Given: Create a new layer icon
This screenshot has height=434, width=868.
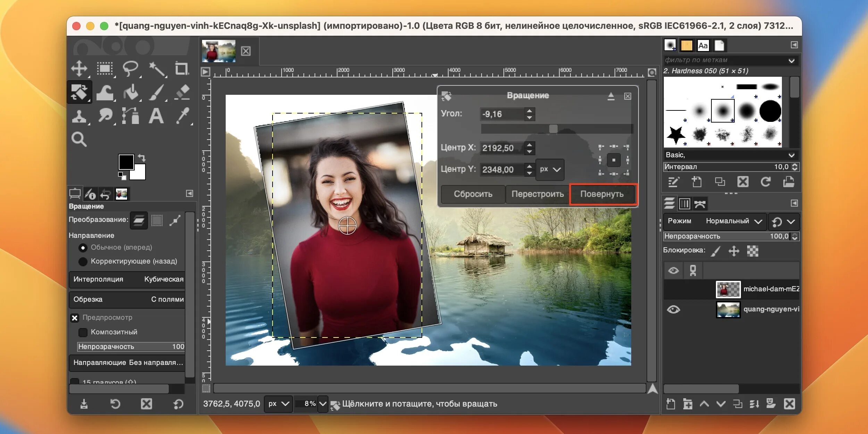Looking at the screenshot, I should pyautogui.click(x=670, y=404).
